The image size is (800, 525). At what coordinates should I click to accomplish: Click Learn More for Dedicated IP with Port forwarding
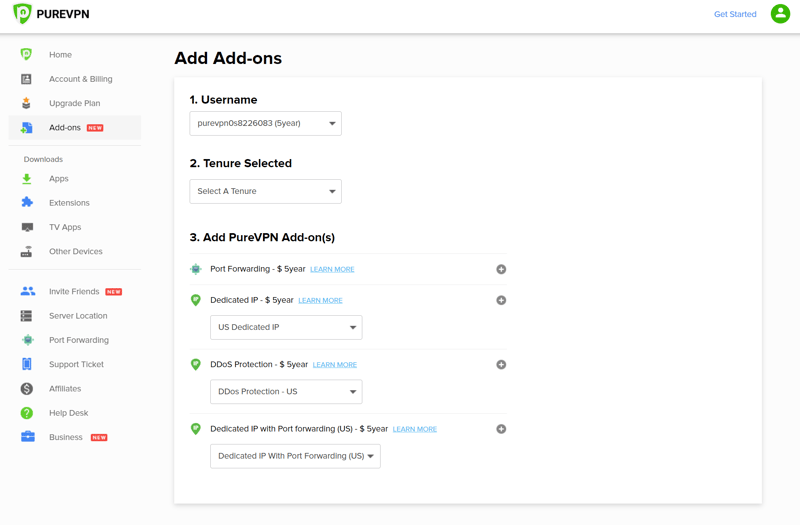point(415,429)
